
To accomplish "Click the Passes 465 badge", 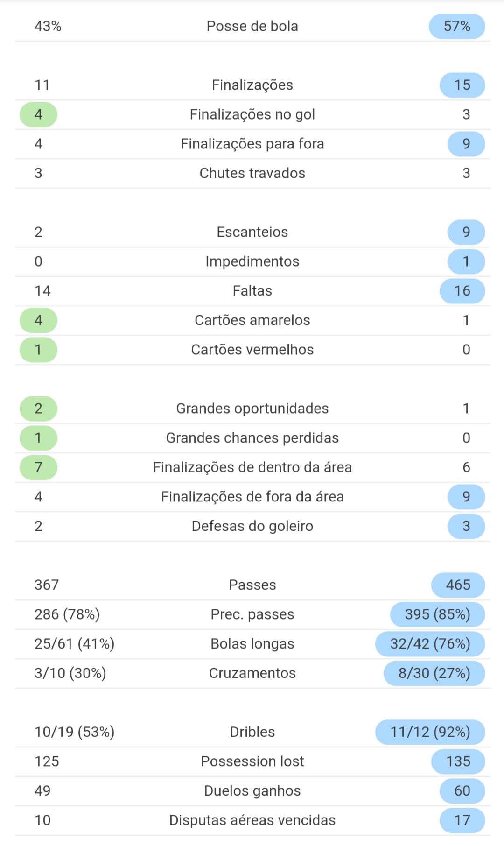I will [x=458, y=585].
